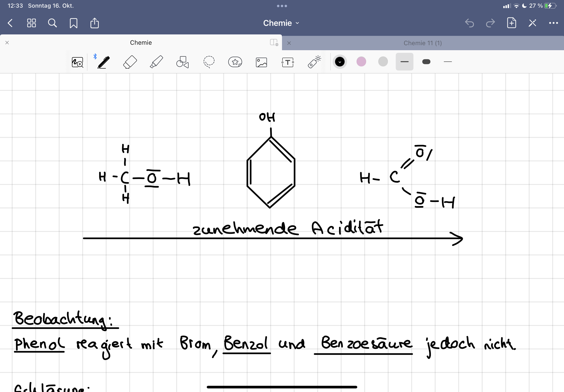This screenshot has height=392, width=564.
Task: Insert an image from the toolbar
Action: [x=261, y=62]
